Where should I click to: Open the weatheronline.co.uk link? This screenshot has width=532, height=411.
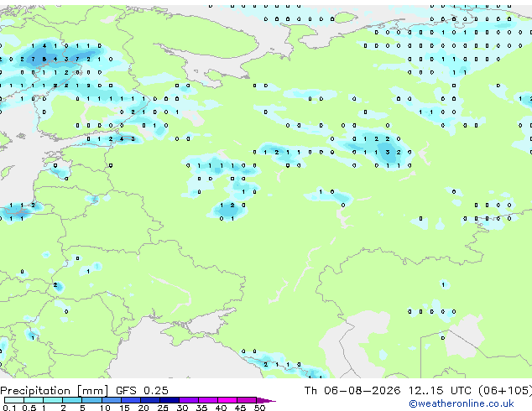click(x=462, y=403)
